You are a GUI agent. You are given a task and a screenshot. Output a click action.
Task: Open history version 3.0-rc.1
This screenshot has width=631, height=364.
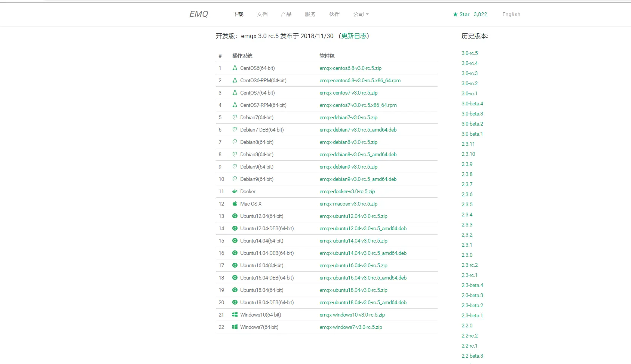point(469,93)
